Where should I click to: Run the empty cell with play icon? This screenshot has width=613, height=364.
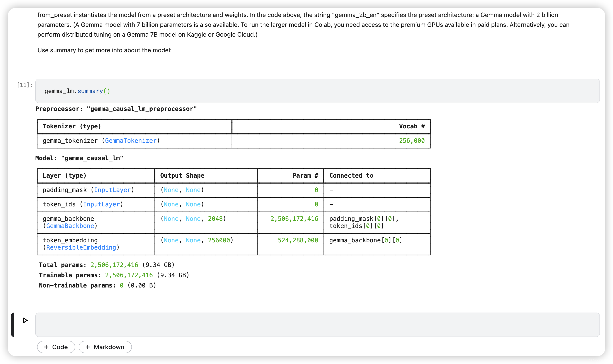(x=25, y=320)
